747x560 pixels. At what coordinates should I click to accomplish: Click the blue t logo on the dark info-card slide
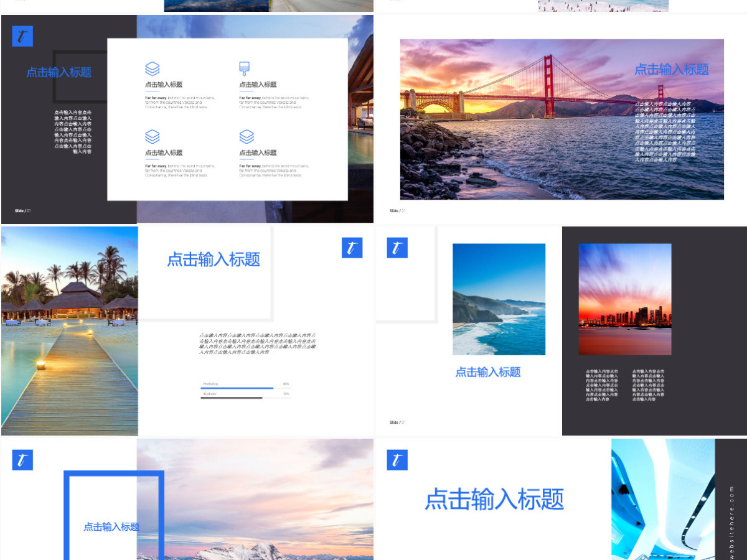[x=22, y=36]
